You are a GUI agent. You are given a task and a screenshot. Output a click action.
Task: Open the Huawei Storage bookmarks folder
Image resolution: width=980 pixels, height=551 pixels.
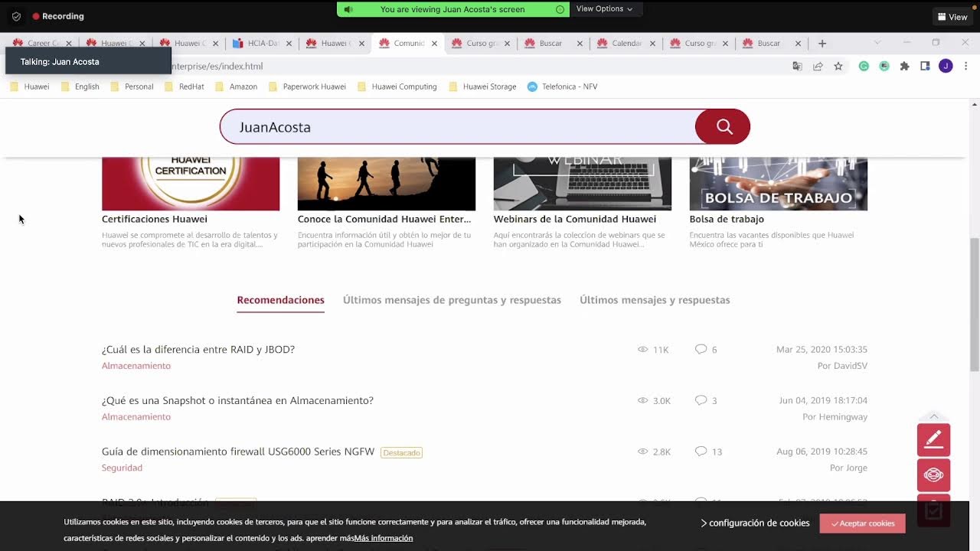click(482, 86)
